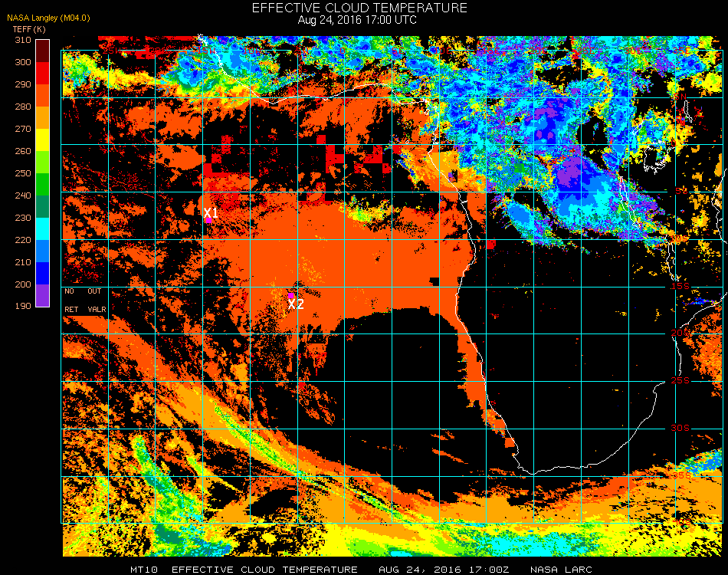Screen dimensions: 728x575
Task: Click the 'RET' legend label
Action: coord(71,309)
